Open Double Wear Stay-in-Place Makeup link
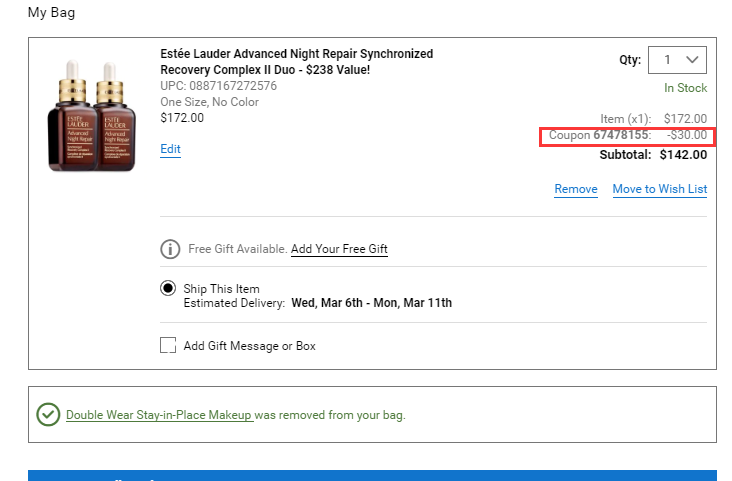 pos(159,415)
